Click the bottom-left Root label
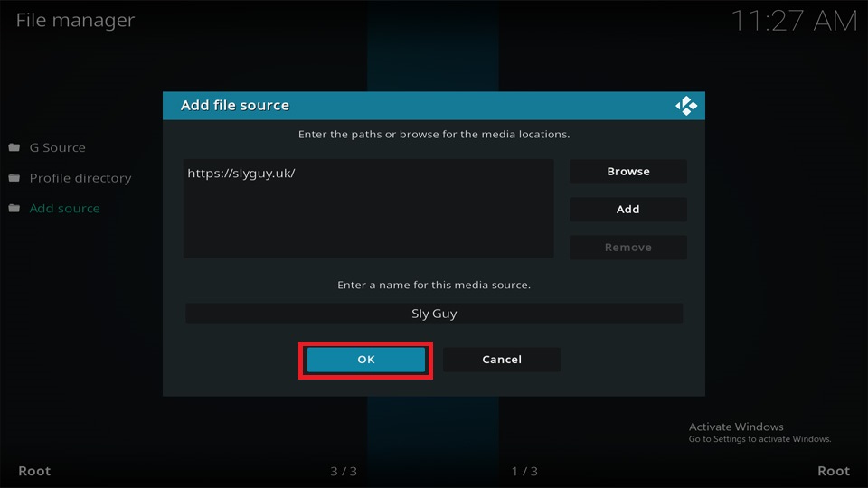This screenshot has height=488, width=868. click(34, 471)
